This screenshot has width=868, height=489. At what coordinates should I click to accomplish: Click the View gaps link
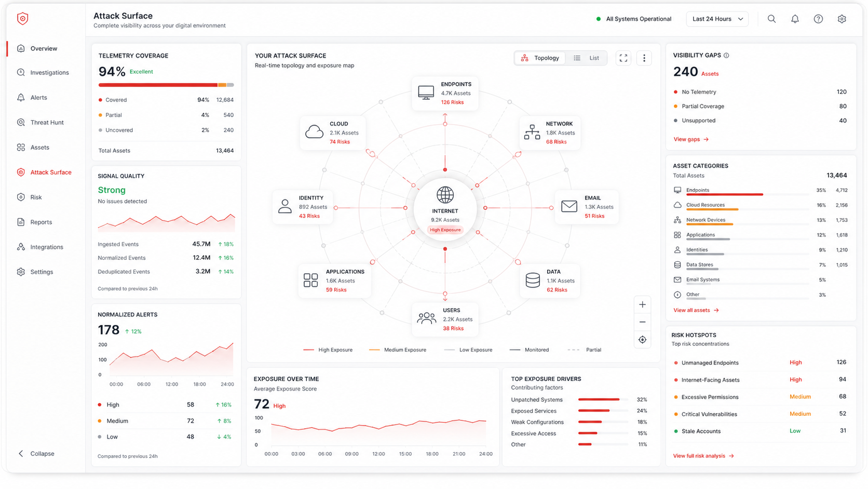point(691,139)
